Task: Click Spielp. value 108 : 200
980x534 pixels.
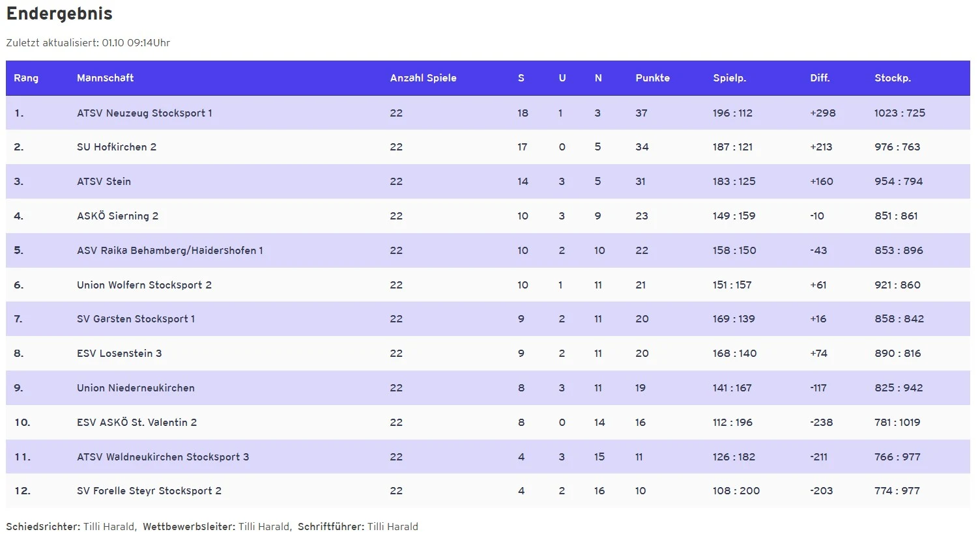Action: click(736, 491)
